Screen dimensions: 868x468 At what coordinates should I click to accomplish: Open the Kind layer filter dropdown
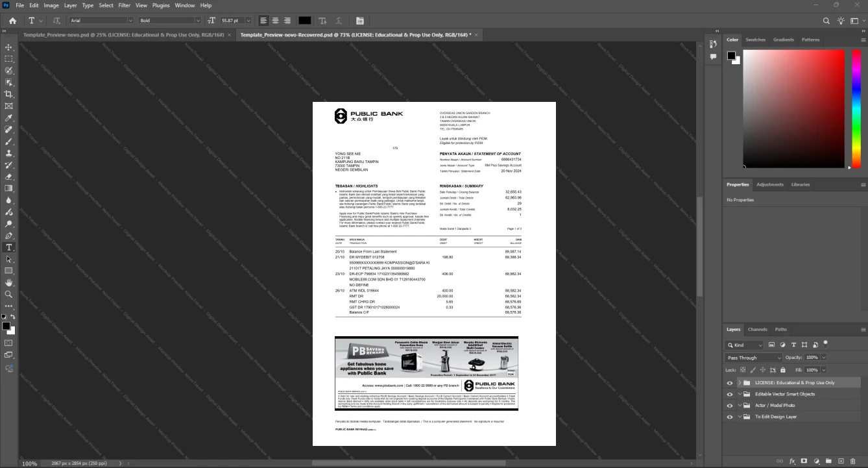[x=745, y=345]
